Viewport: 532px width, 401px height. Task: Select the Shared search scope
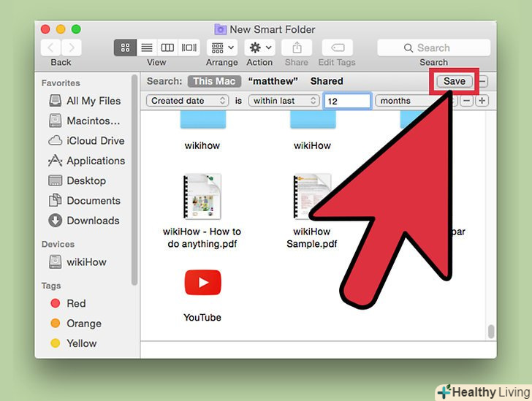pos(327,81)
